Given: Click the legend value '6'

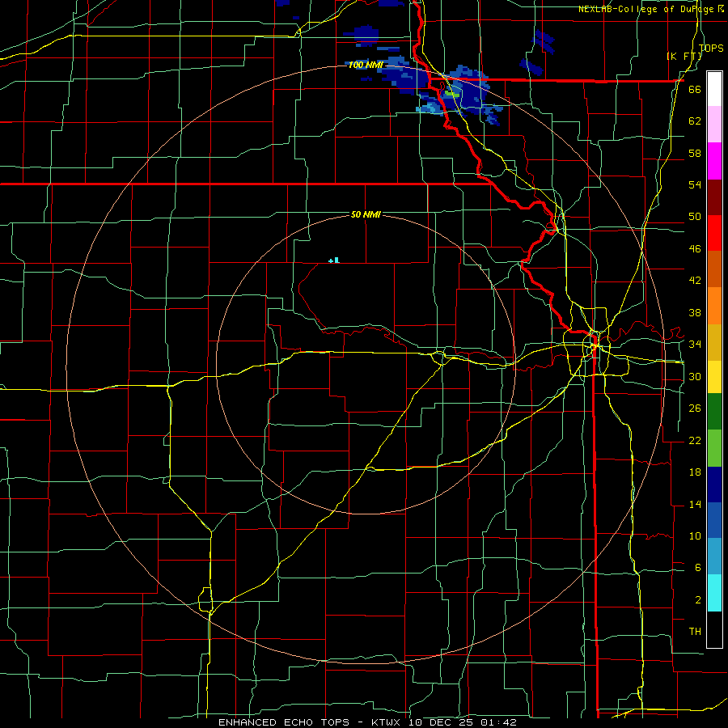Looking at the screenshot, I should click(697, 568).
